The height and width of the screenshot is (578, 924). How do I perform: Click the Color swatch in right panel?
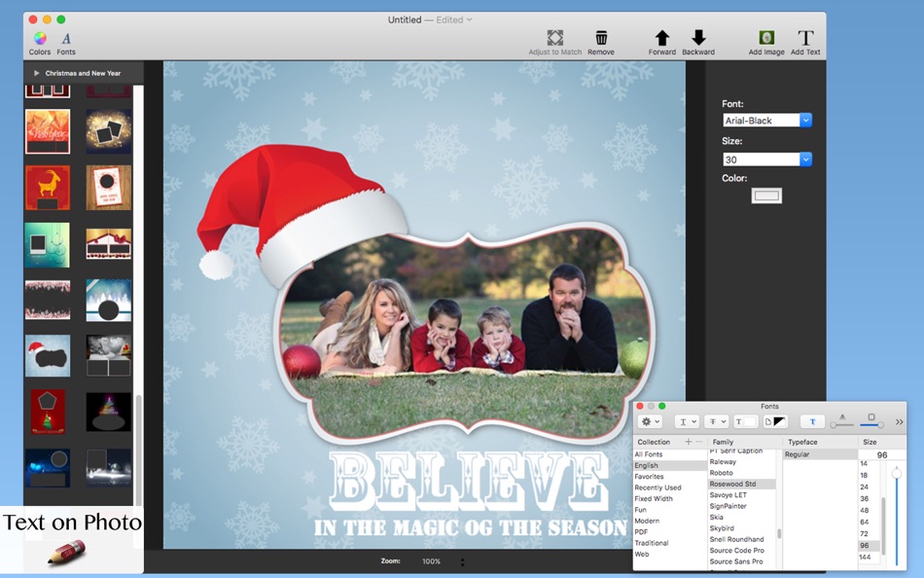(766, 196)
